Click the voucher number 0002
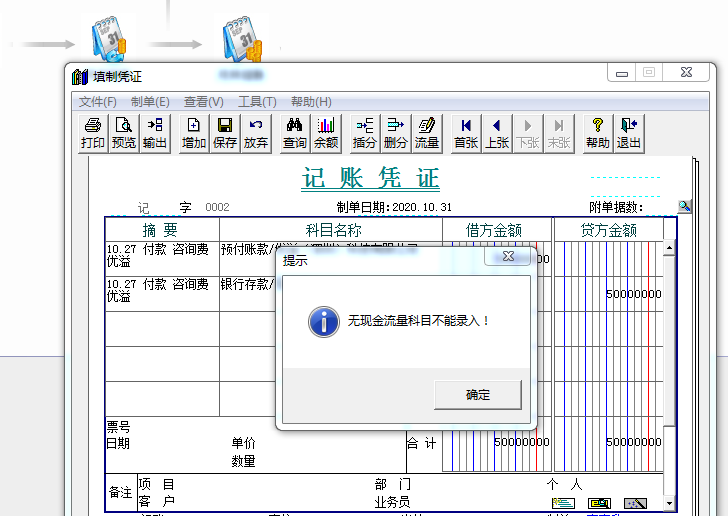This screenshot has height=516, width=728. pos(217,207)
